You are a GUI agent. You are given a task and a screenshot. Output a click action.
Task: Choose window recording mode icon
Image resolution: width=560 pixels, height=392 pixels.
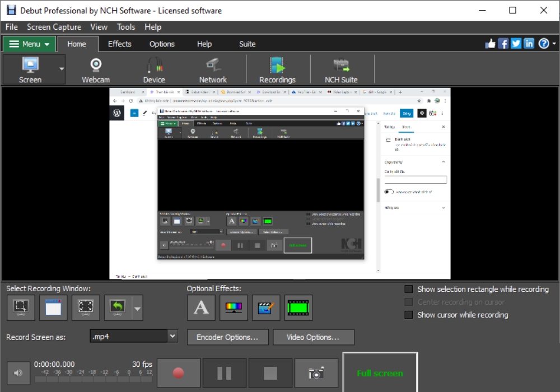click(x=53, y=307)
